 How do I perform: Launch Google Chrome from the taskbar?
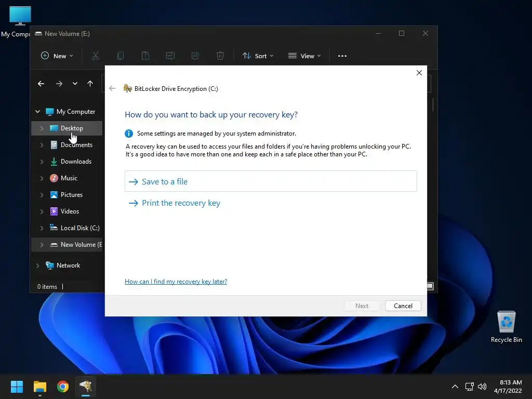[x=63, y=387]
